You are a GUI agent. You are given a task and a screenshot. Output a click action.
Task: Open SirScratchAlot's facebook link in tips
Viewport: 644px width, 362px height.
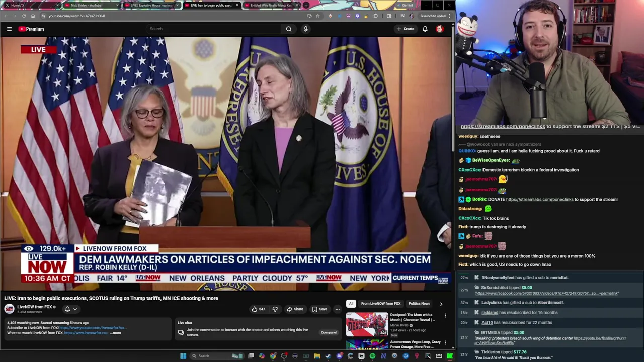pos(546,293)
